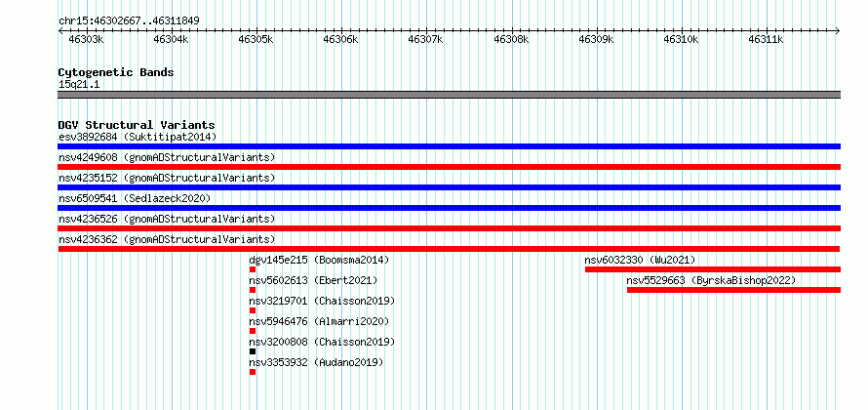This screenshot has height=410, width=868.
Task: Click the 46307k ruler tick label
Action: (425, 40)
